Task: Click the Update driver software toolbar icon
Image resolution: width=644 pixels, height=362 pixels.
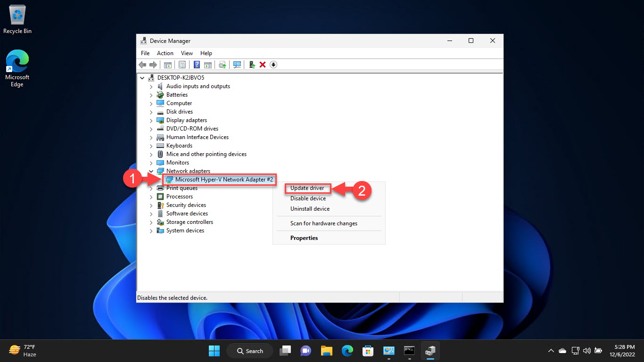Action: tap(222, 65)
